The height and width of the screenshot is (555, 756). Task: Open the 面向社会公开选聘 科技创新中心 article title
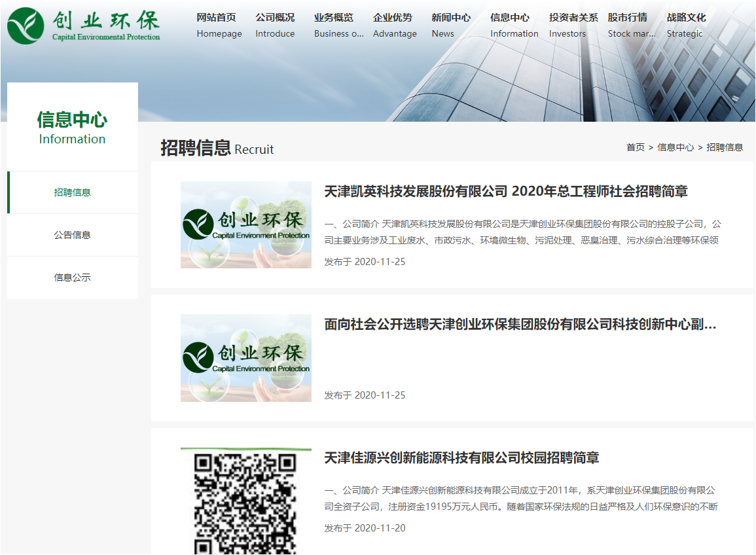tap(520, 324)
